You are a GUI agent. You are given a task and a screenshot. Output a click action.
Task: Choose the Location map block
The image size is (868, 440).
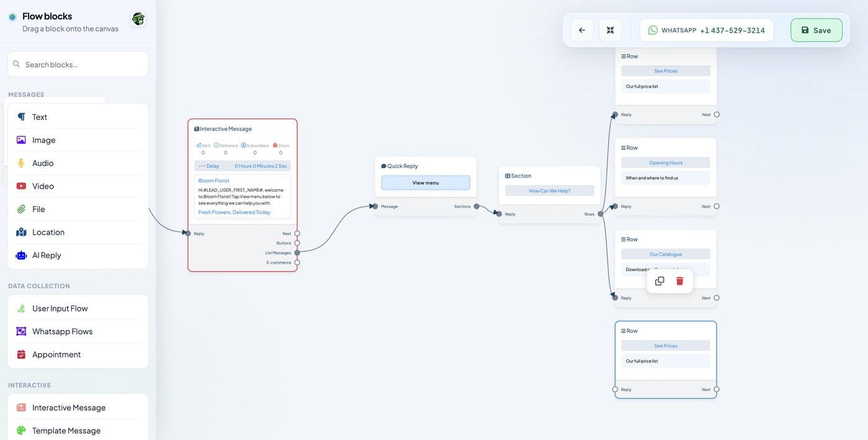78,232
